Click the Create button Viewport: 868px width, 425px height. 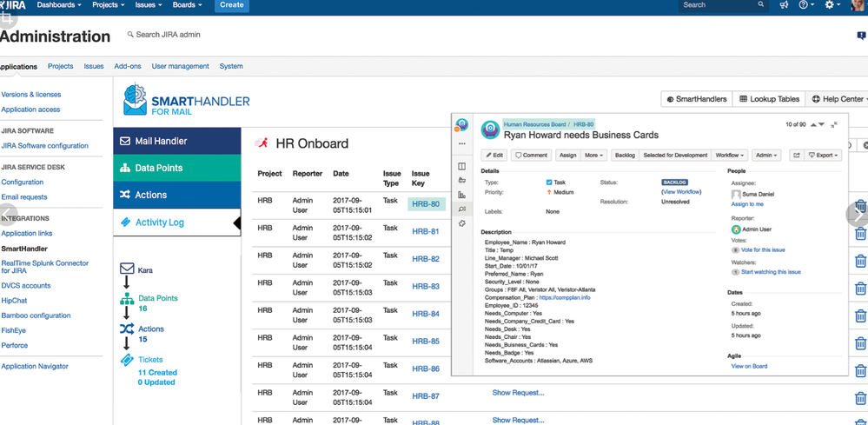pyautogui.click(x=232, y=5)
